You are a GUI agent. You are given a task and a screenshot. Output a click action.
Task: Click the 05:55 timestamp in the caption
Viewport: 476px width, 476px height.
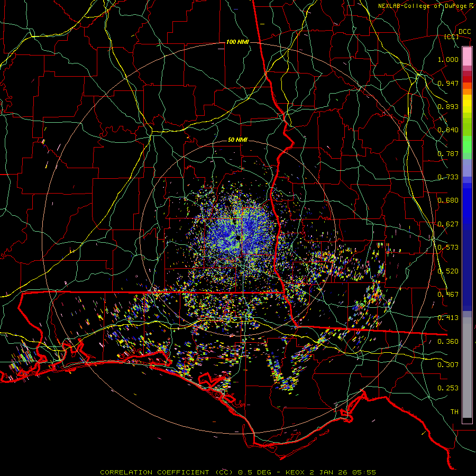click(364, 472)
